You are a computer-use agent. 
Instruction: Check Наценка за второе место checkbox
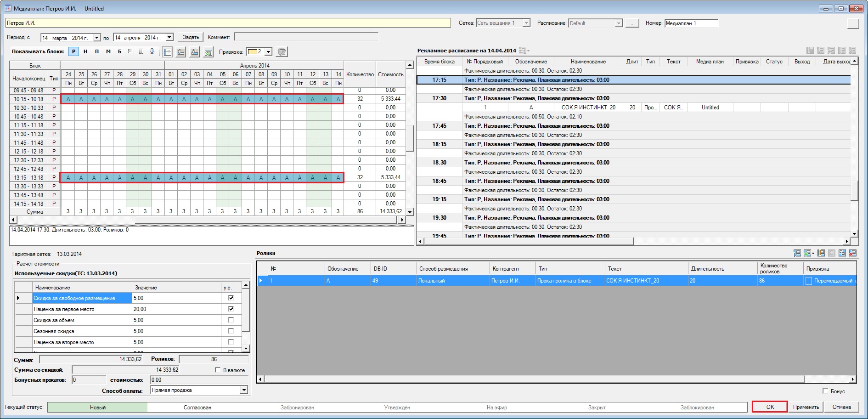[231, 342]
